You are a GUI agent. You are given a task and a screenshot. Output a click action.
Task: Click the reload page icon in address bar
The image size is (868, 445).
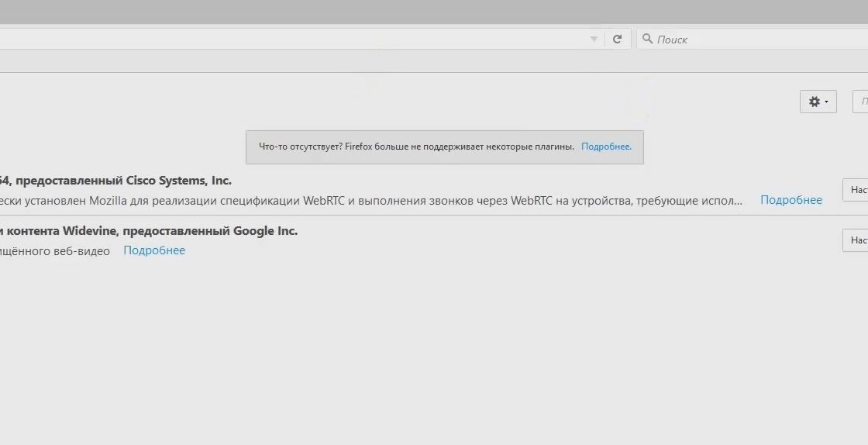(x=617, y=39)
